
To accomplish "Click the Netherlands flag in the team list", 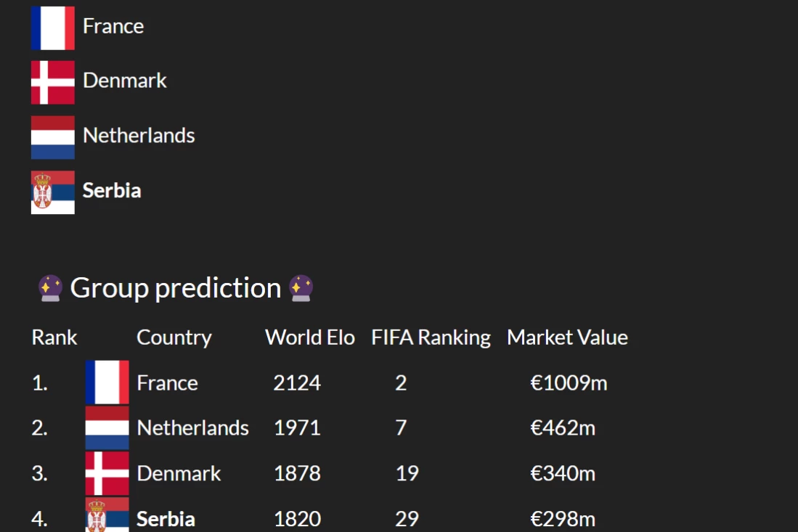I will (52, 136).
